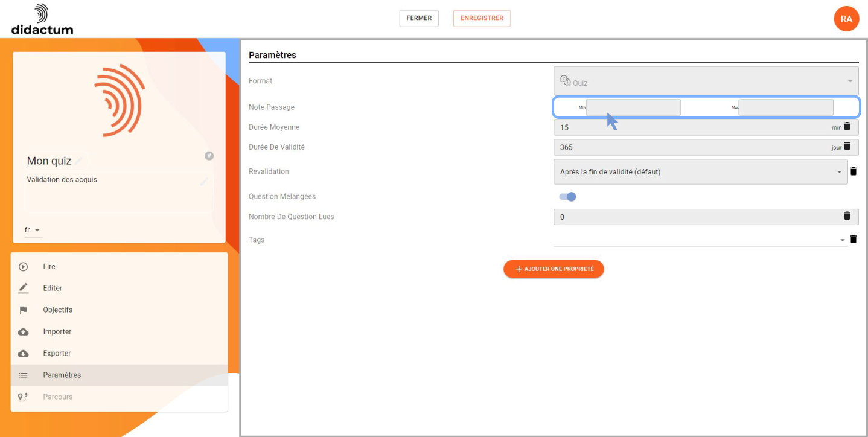Click the Mon quiz title text

point(49,161)
